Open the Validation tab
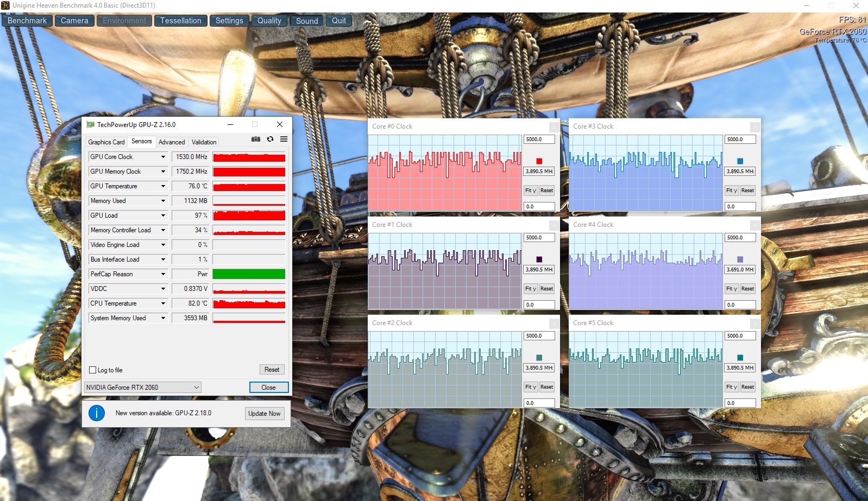Viewport: 868px width, 501px height. click(x=204, y=142)
